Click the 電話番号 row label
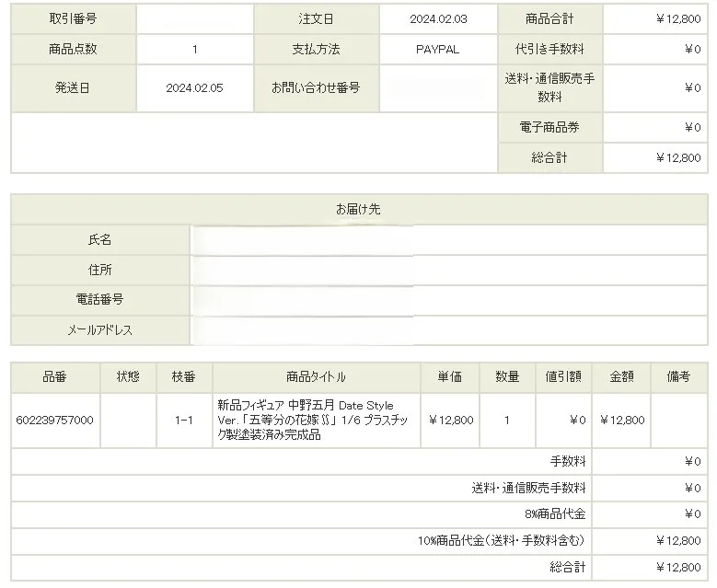The height and width of the screenshot is (588, 717). (99, 299)
